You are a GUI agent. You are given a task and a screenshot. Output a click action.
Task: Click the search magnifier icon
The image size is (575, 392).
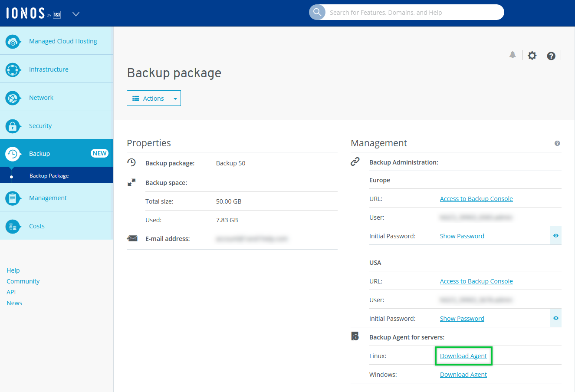[x=317, y=12]
